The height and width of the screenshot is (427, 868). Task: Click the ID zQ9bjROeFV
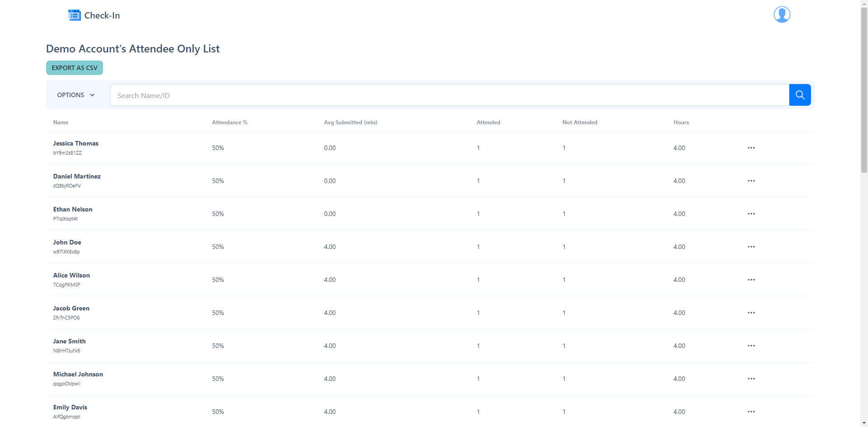point(67,186)
